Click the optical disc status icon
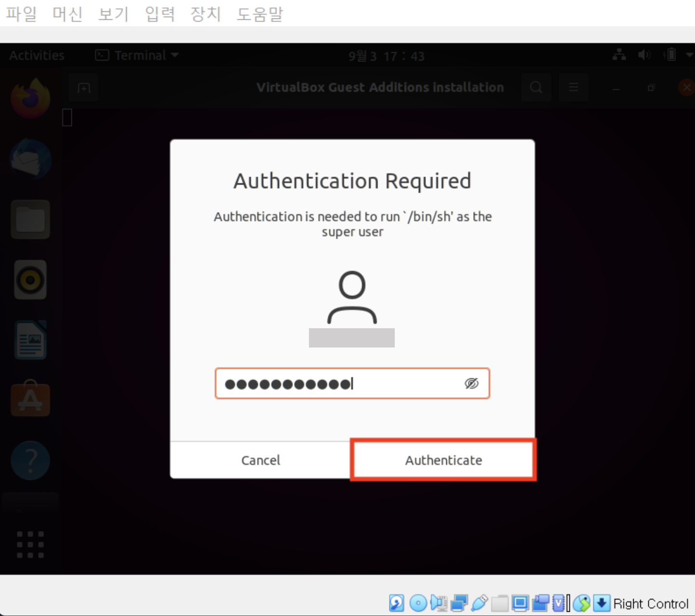The height and width of the screenshot is (616, 695). point(418,603)
